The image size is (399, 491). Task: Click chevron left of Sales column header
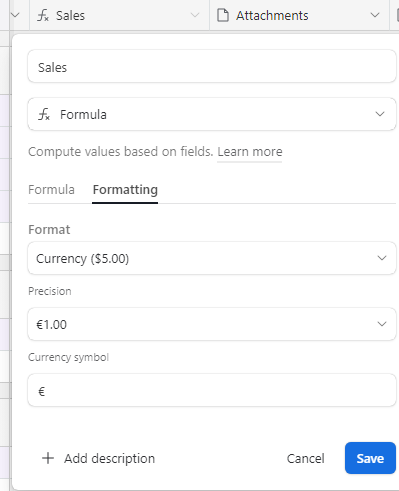coord(15,15)
